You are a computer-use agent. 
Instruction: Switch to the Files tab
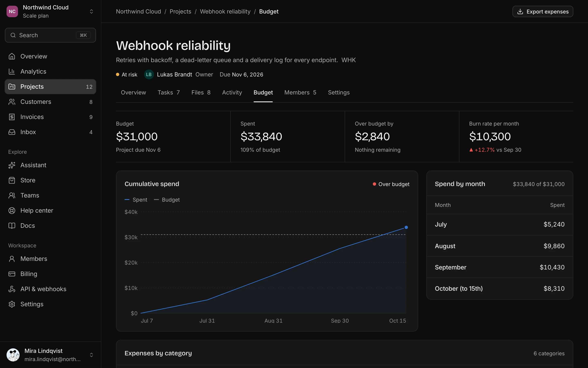[201, 92]
